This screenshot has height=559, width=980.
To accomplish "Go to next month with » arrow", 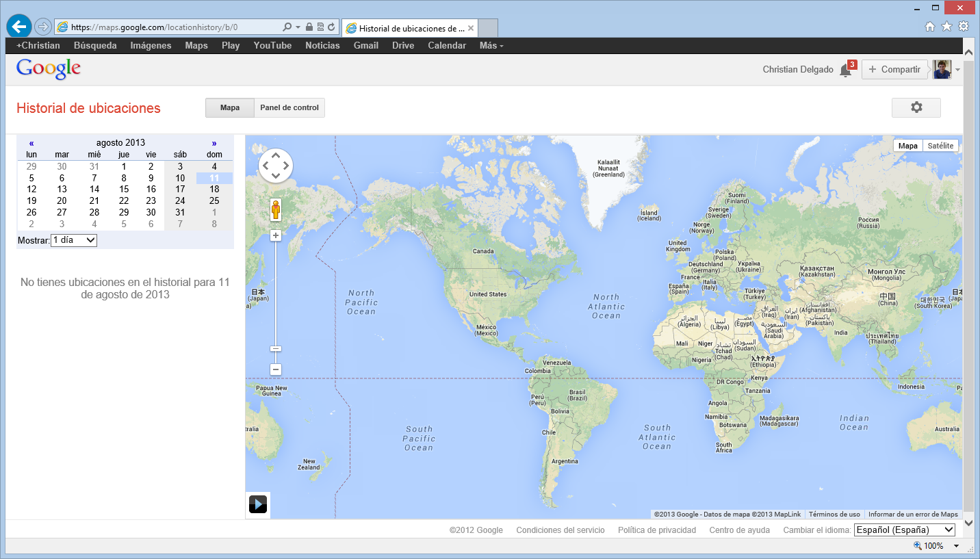I will 214,143.
